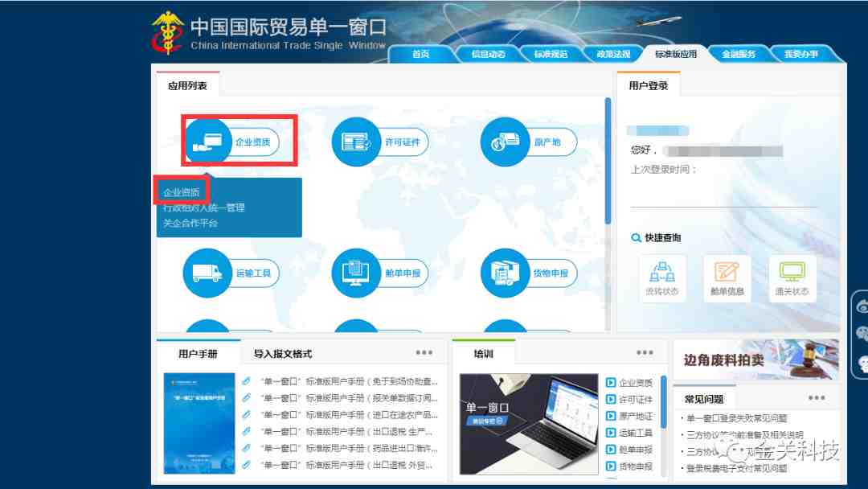868x489 pixels.
Task: Open the 企业资质 application icon
Action: (x=207, y=142)
